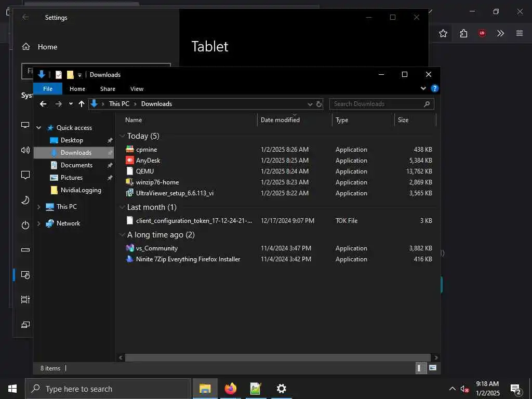Click search magnifier in Search Downloads box
Viewport: 532px width, 399px height.
coord(427,104)
